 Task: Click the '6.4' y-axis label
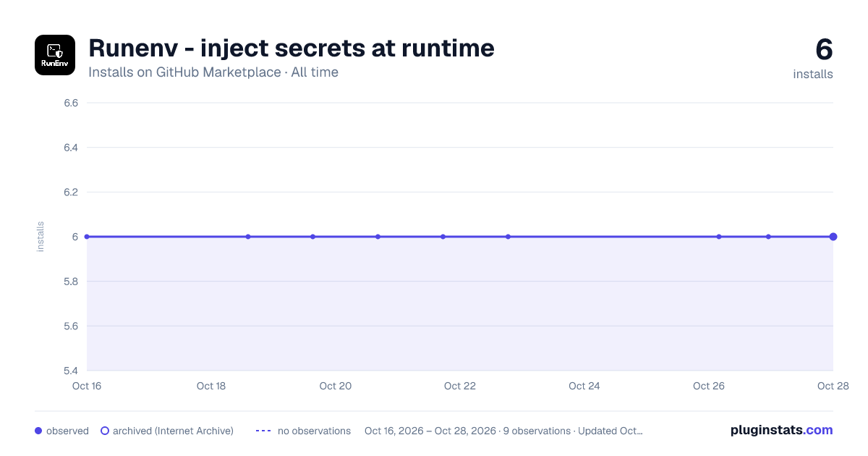pyautogui.click(x=71, y=148)
